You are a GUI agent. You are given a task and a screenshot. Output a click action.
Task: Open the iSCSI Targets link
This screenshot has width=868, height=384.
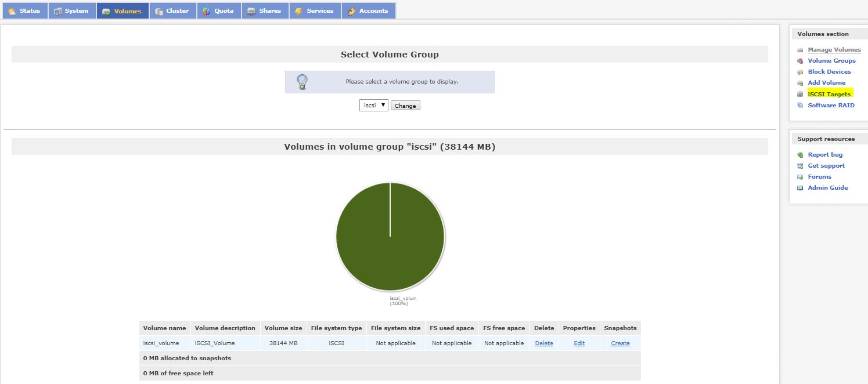click(829, 94)
